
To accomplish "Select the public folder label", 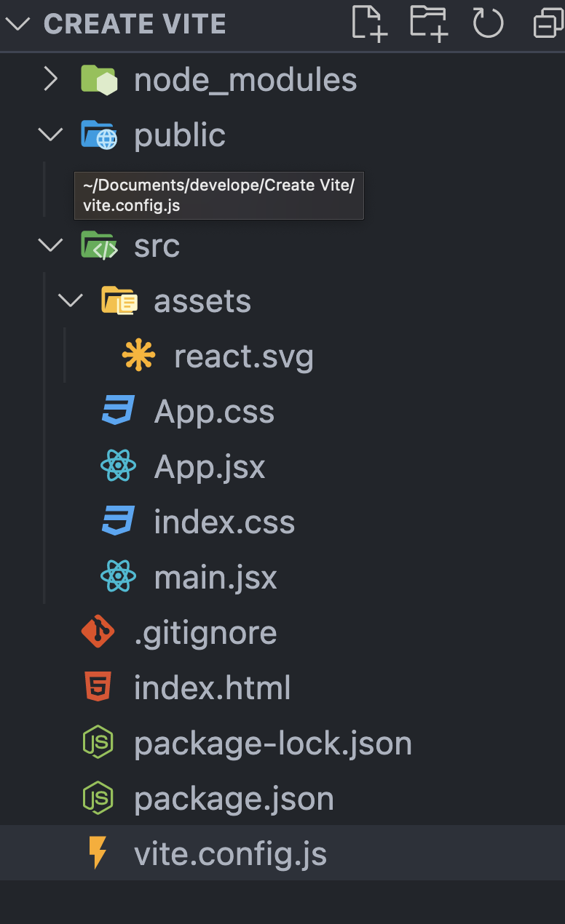I will 180,136.
